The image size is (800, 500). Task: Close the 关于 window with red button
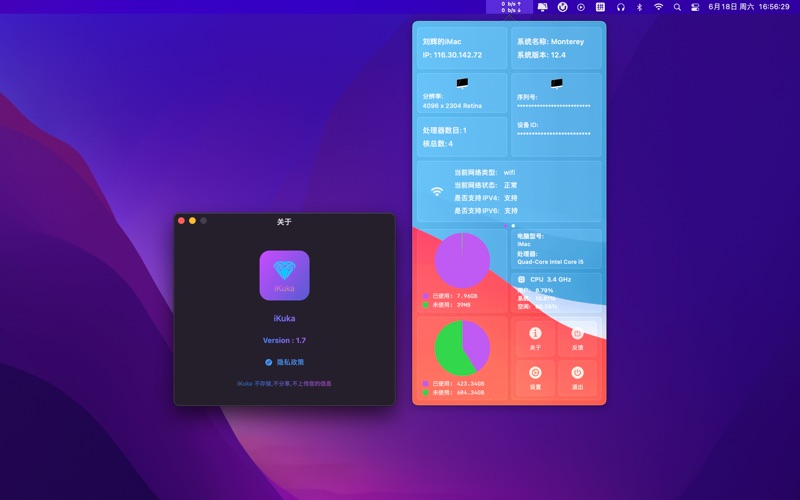pos(181,221)
